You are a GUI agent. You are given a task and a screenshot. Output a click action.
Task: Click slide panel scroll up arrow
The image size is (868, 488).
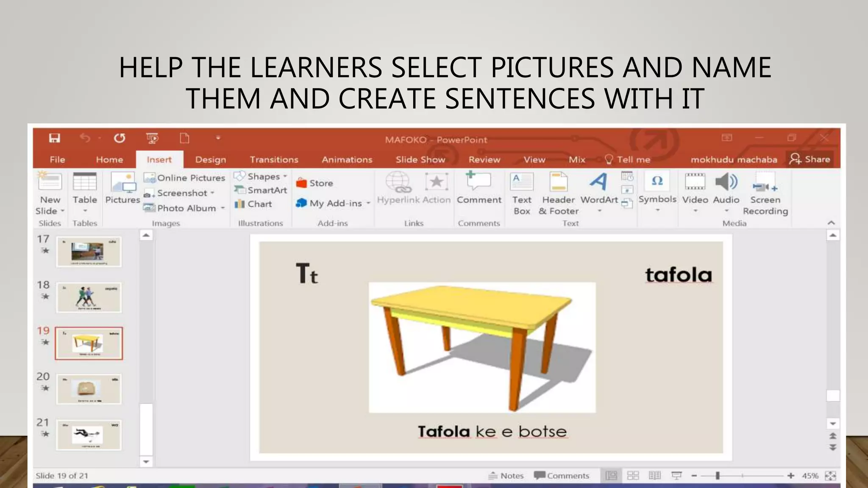click(146, 235)
